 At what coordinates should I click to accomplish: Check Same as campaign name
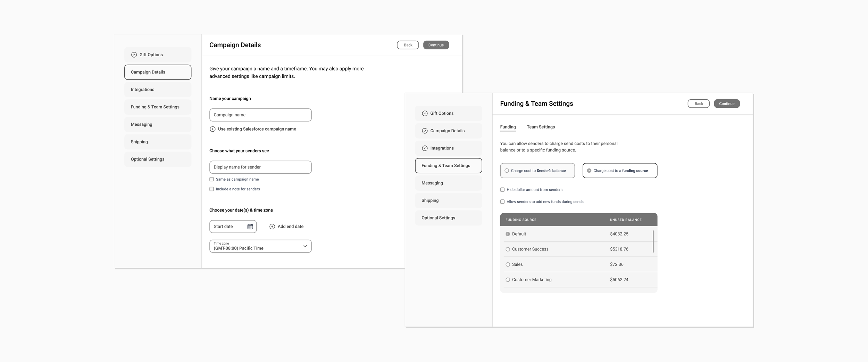(211, 179)
